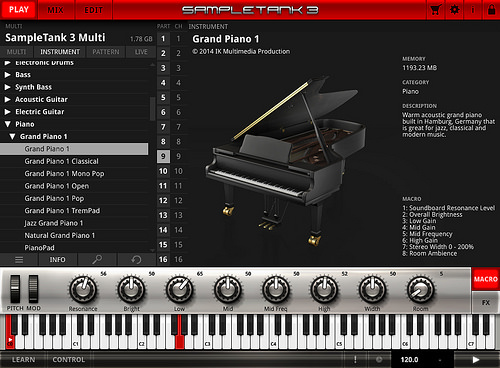This screenshot has width=500, height=368.
Task: Open the CONTROL button
Action: pos(69,360)
